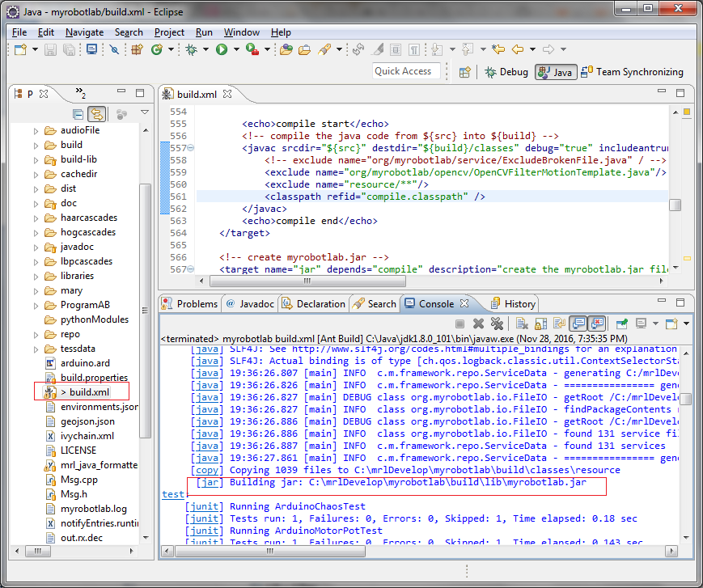Switch to the Javadoc tab
This screenshot has width=703, height=588.
(x=250, y=304)
